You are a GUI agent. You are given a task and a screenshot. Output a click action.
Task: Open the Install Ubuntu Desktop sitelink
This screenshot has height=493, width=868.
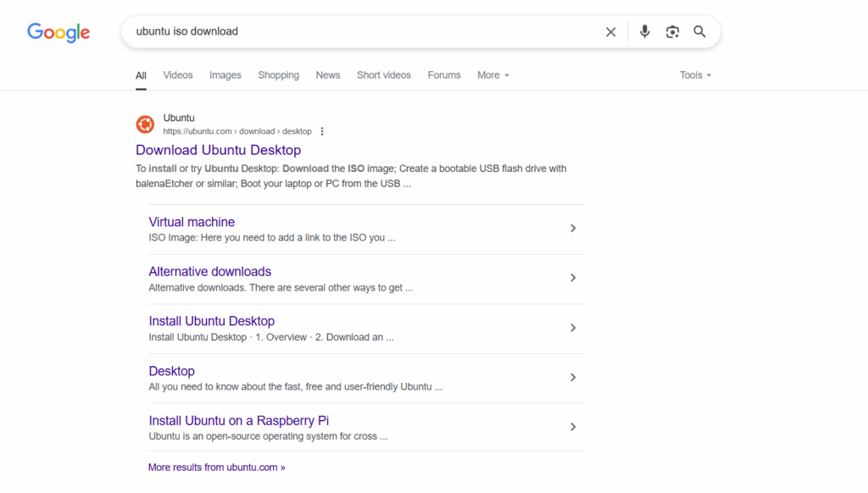point(211,321)
